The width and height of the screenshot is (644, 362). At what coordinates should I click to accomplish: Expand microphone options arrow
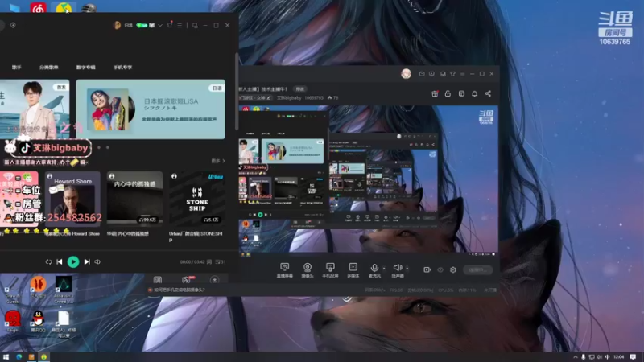coord(384,269)
